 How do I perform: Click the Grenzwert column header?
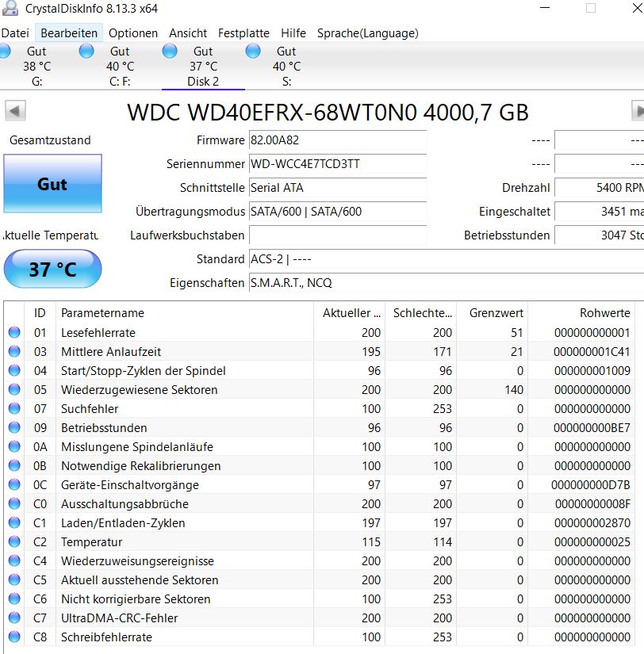[492, 313]
